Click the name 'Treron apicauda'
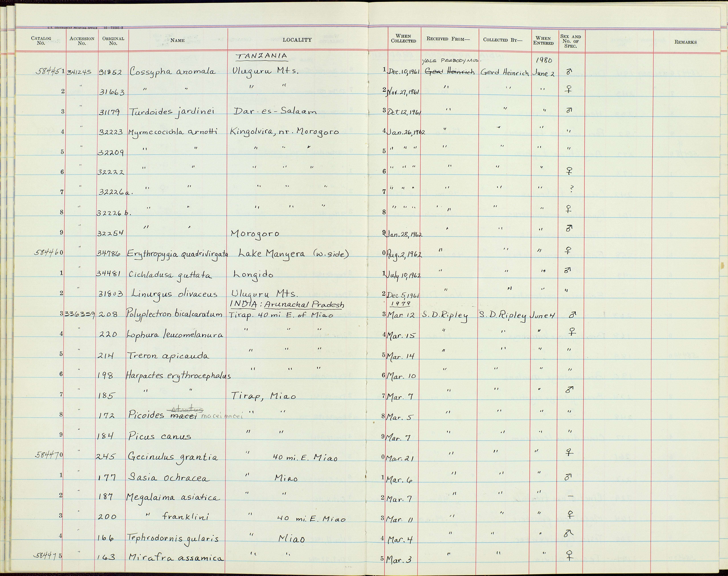 pyautogui.click(x=168, y=356)
